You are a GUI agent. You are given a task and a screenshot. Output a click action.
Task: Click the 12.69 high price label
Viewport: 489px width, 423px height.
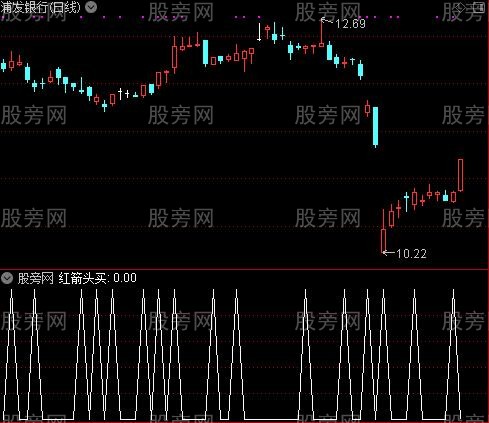[350, 24]
